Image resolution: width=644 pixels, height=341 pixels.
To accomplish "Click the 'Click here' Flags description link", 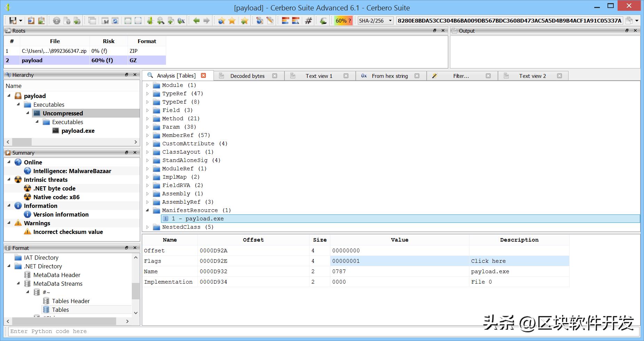I will pyautogui.click(x=488, y=261).
